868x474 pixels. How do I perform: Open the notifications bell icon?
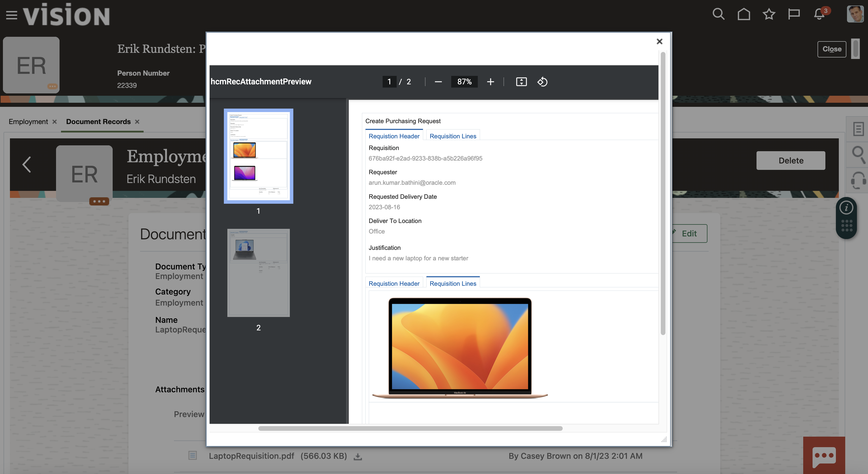pyautogui.click(x=819, y=15)
